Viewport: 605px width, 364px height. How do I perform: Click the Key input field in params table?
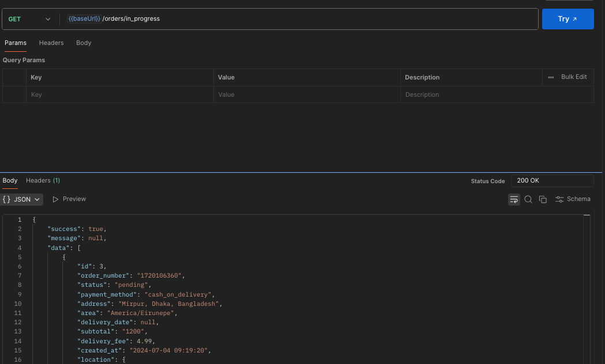[119, 94]
